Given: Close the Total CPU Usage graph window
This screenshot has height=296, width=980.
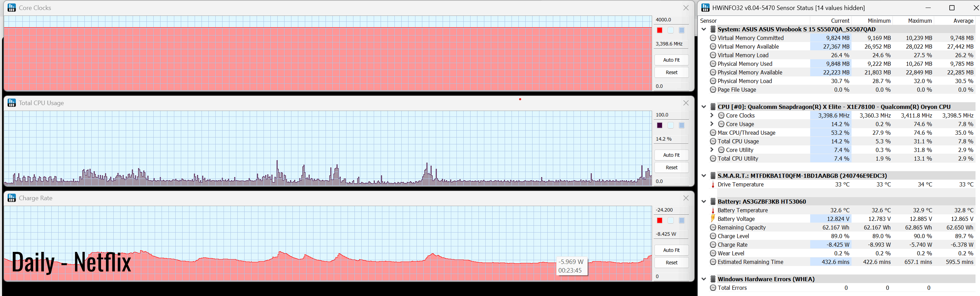Looking at the screenshot, I should click(686, 103).
